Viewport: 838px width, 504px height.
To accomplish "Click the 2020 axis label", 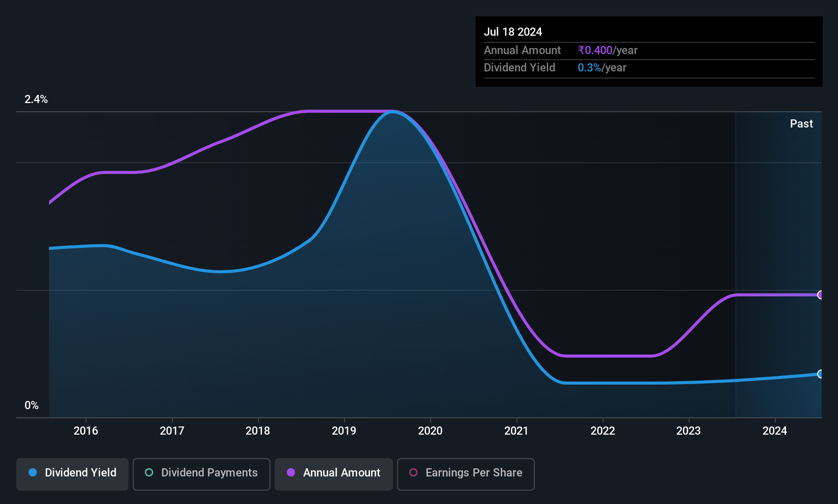I will point(430,431).
